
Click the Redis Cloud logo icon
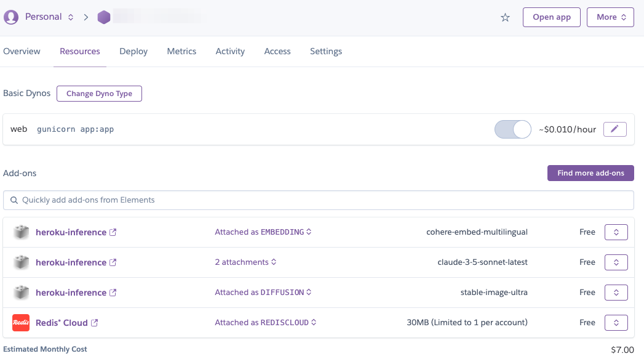[21, 323]
